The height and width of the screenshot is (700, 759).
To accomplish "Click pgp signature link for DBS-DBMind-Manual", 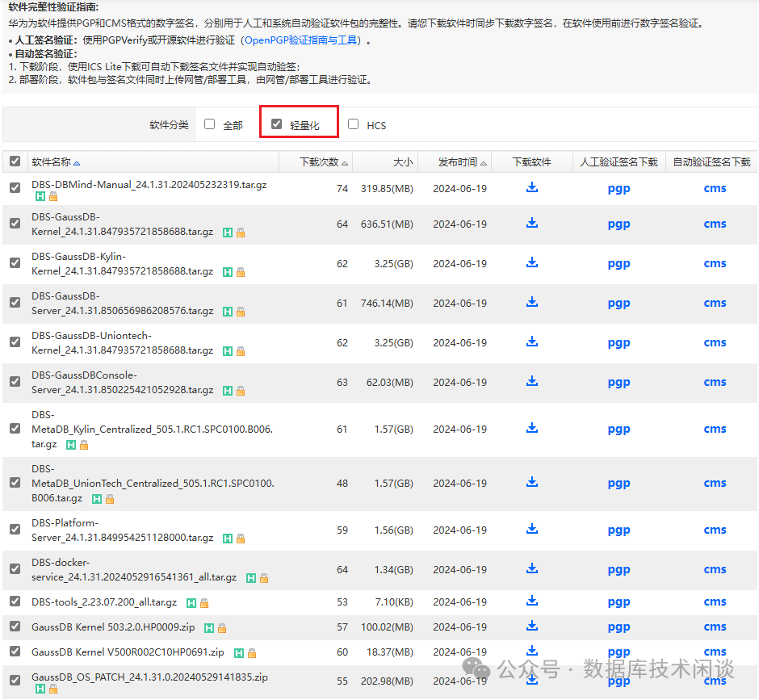I will pos(619,189).
